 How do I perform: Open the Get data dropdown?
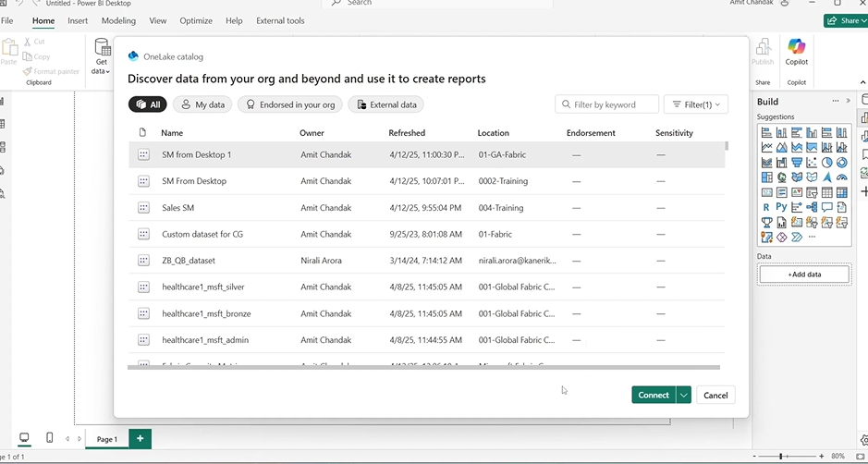(x=101, y=56)
